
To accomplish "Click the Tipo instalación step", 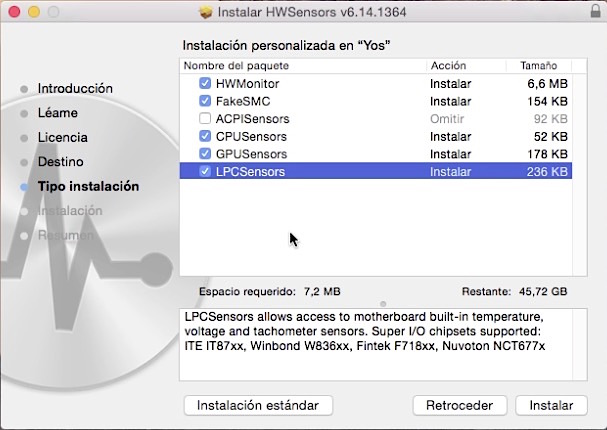I will (88, 186).
